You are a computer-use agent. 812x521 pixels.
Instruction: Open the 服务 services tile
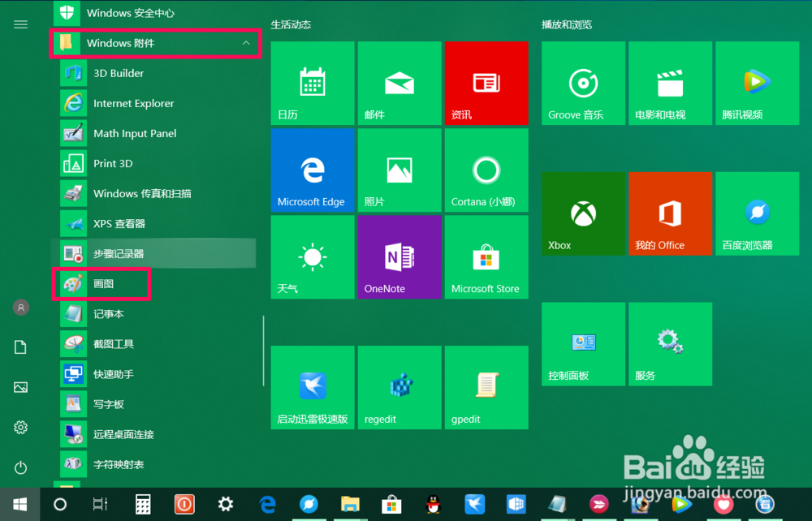click(x=671, y=344)
